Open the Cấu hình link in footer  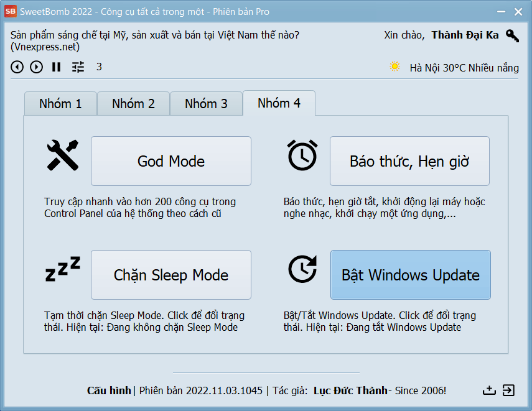[109, 390]
